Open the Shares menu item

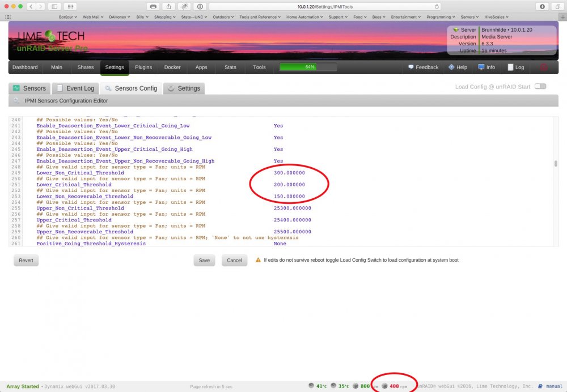[x=86, y=67]
